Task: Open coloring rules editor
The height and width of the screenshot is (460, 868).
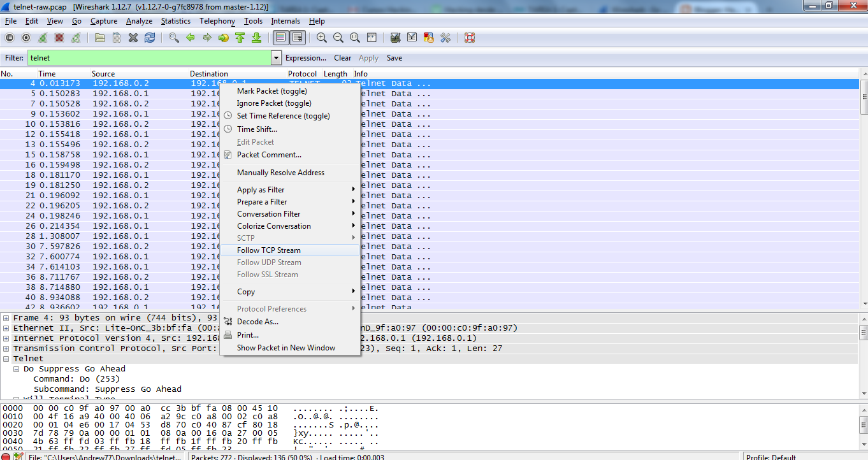Action: click(429, 38)
